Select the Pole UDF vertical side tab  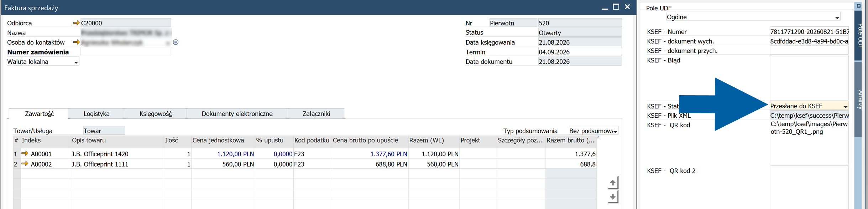click(x=858, y=35)
